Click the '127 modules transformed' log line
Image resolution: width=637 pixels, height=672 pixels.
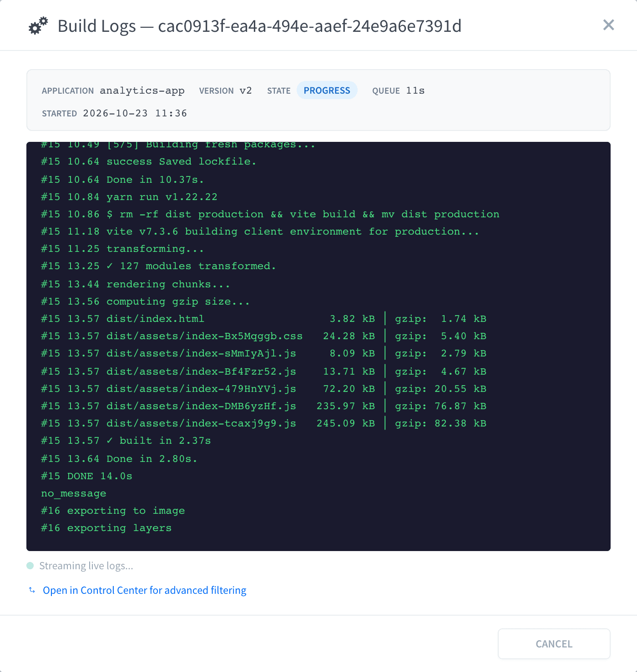coord(158,266)
